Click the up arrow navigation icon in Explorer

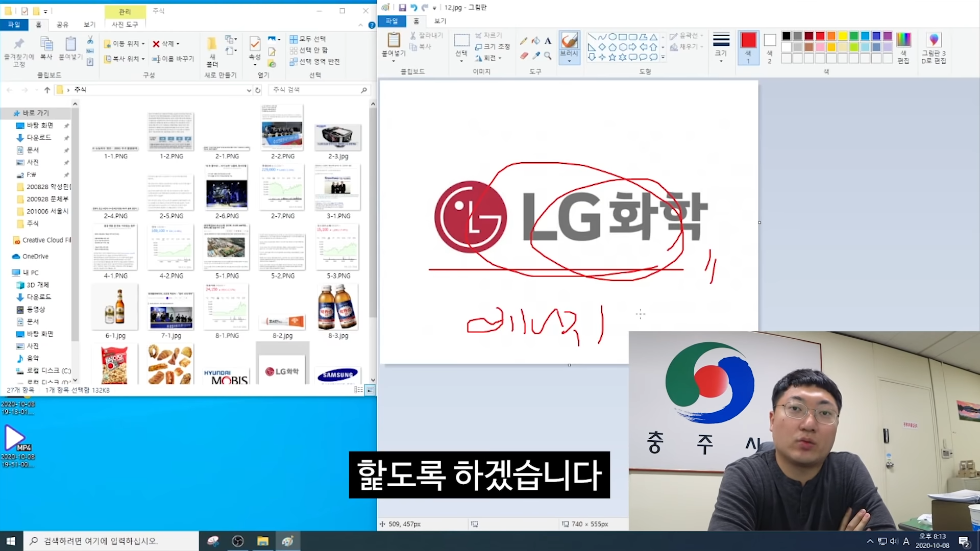point(47,90)
